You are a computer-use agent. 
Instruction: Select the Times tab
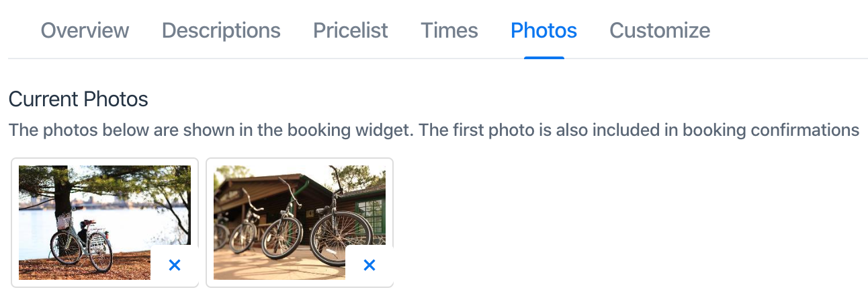point(449,30)
